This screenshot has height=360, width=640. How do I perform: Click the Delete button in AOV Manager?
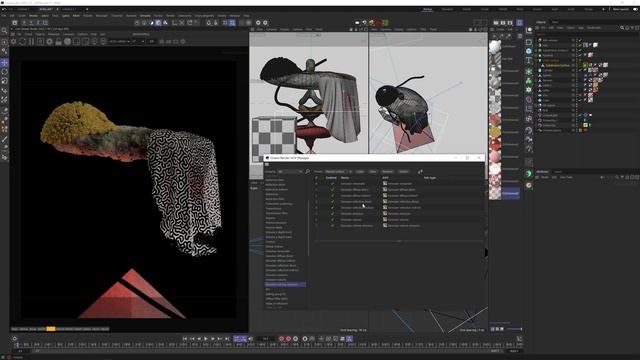click(x=404, y=172)
